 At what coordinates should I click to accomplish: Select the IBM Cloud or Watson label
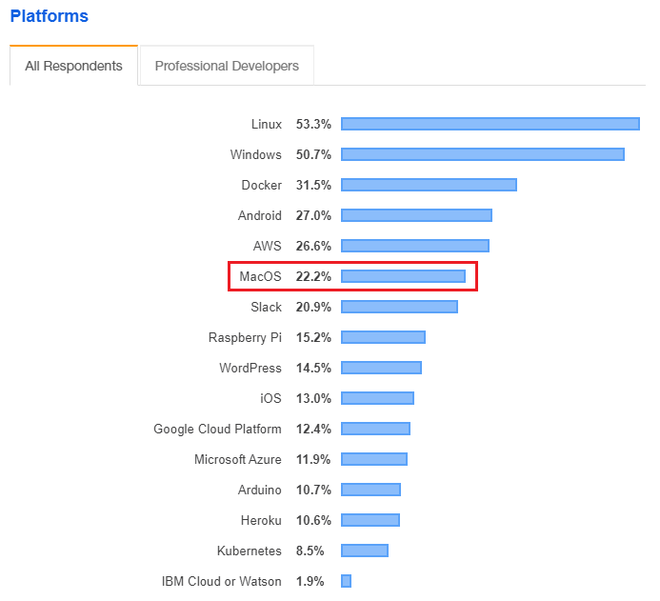pos(222,581)
